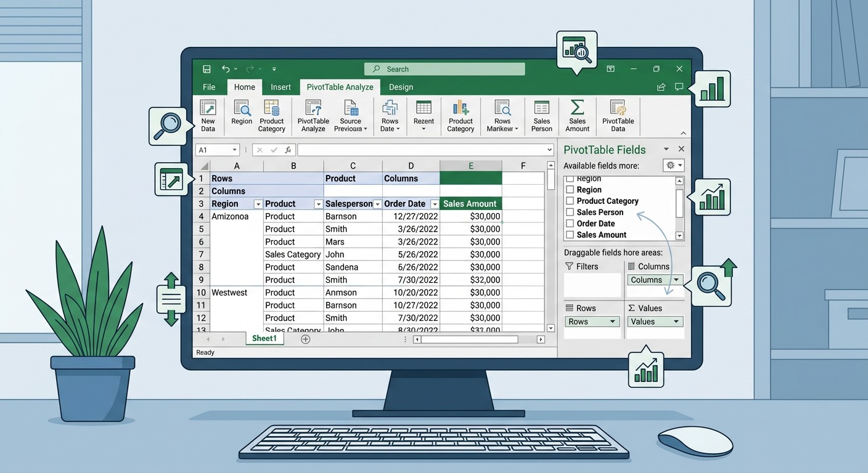Click the Redo arrow icon
The height and width of the screenshot is (473, 868).
coord(250,69)
